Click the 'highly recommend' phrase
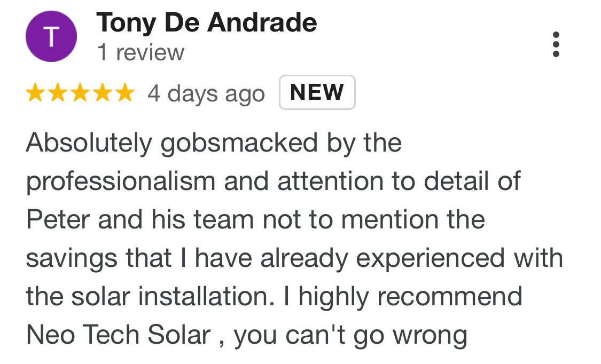601x364 pixels. tap(410, 297)
